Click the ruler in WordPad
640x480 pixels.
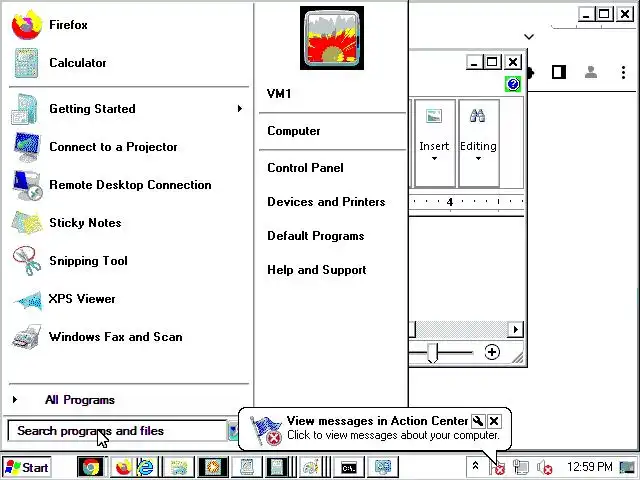click(467, 202)
